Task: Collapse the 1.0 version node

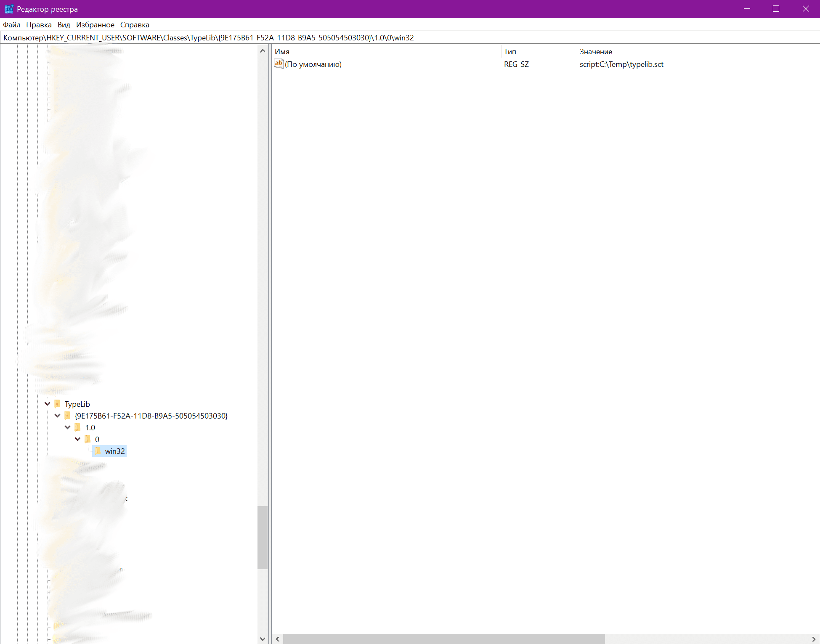Action: pyautogui.click(x=68, y=427)
